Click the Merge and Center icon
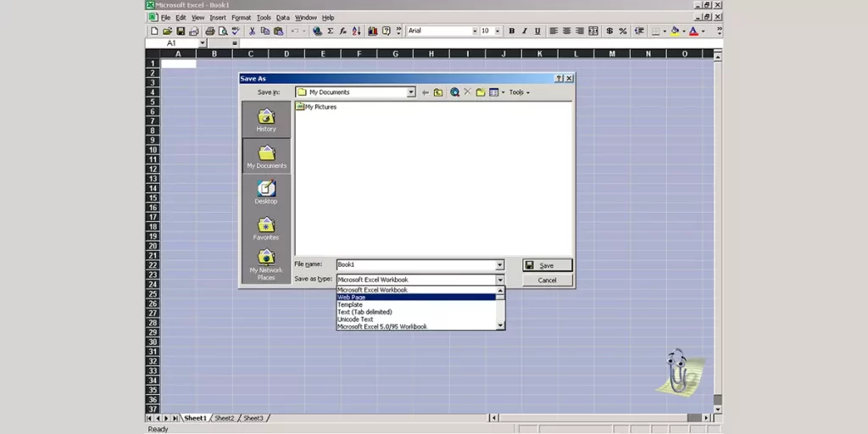The image size is (868, 434). pos(593,31)
